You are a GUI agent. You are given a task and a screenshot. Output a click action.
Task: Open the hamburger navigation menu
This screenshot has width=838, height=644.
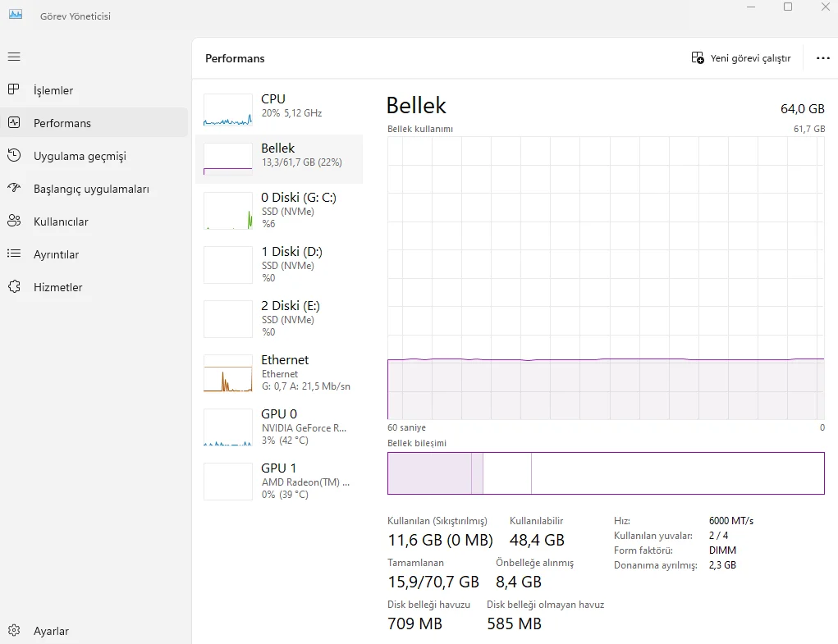coord(14,57)
